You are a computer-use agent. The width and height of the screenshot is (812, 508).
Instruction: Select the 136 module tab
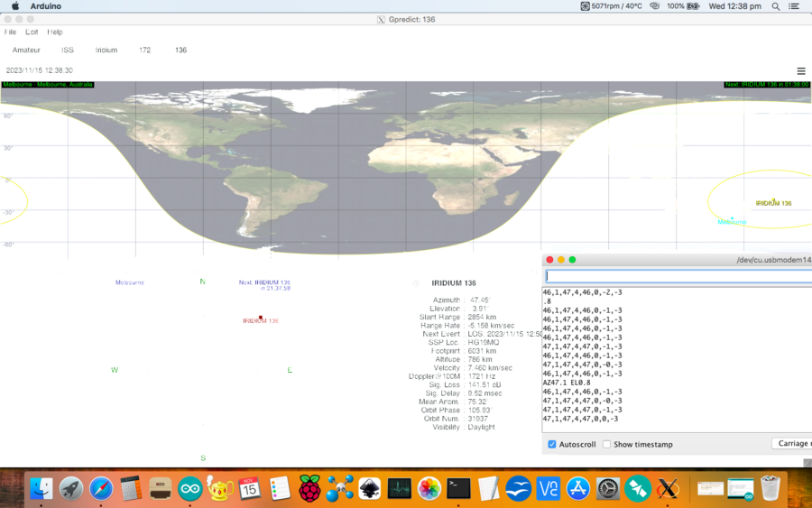180,51
